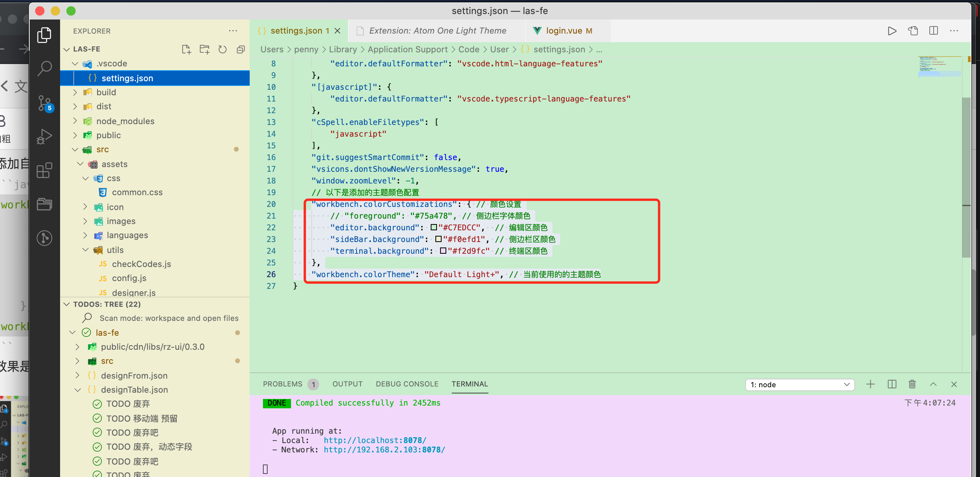Image resolution: width=980 pixels, height=477 pixels.
Task: Click the #C7EDCC color swatch on line 22
Action: tap(434, 228)
